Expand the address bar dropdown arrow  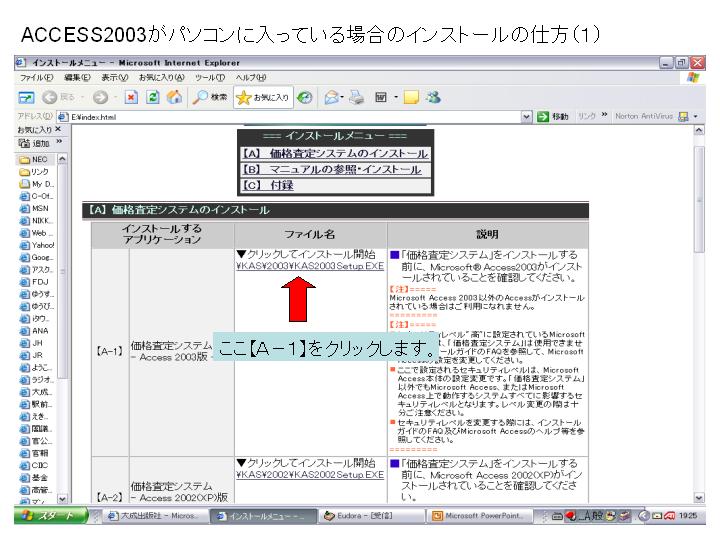pos(526,117)
